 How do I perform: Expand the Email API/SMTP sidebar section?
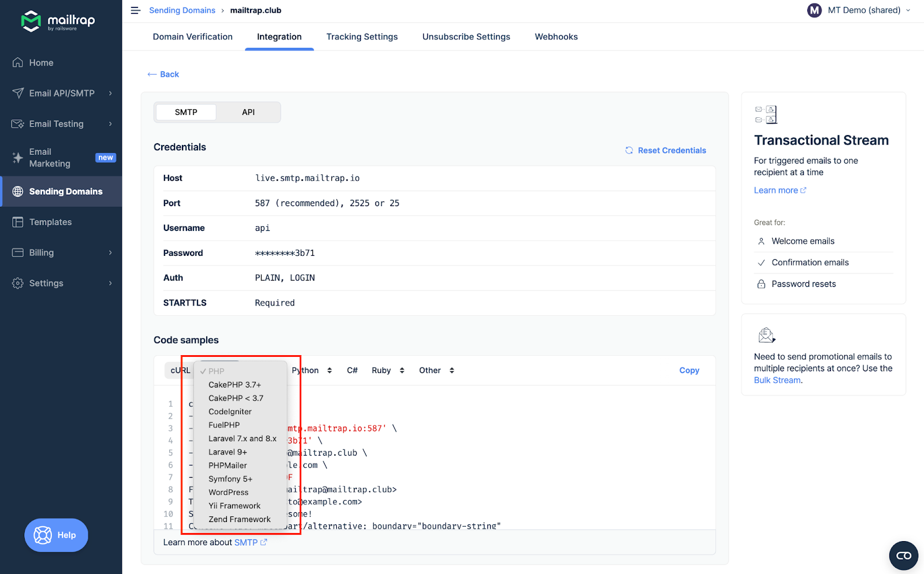click(x=110, y=94)
